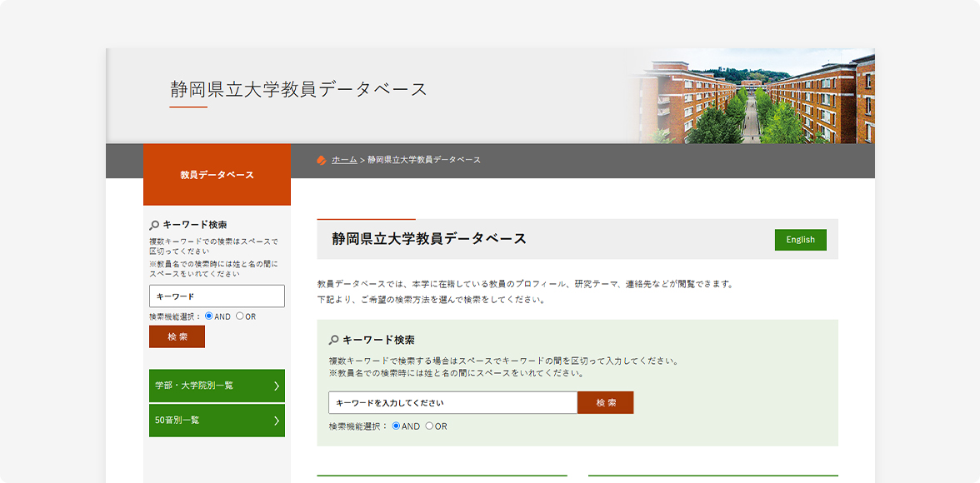Focus the キーワードを入力してください input field
Viewport: 980px width, 483px height.
pos(453,403)
